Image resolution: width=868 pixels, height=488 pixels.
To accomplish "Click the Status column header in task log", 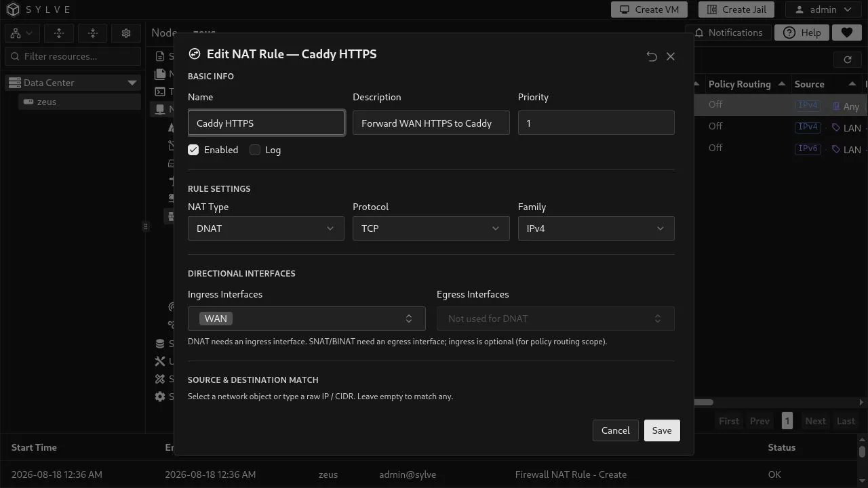I will point(781,447).
